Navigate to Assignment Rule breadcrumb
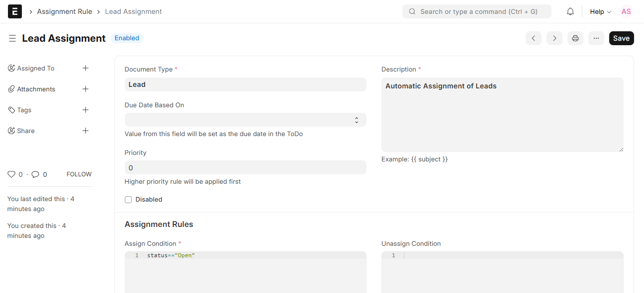This screenshot has height=293, width=644. tap(65, 11)
